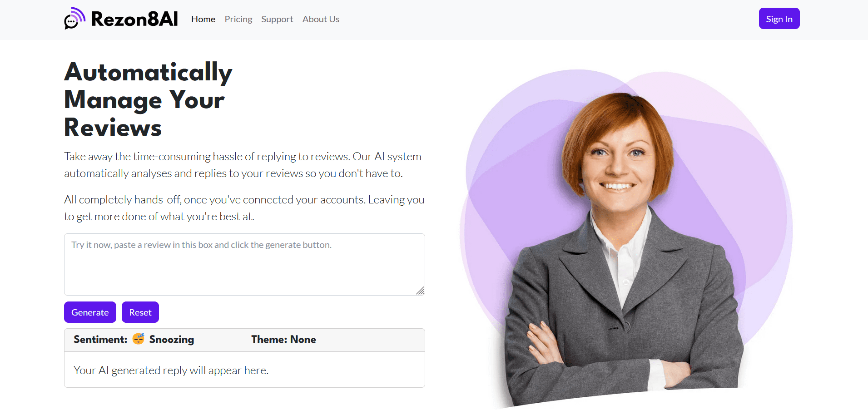Open the Home menu item

203,19
